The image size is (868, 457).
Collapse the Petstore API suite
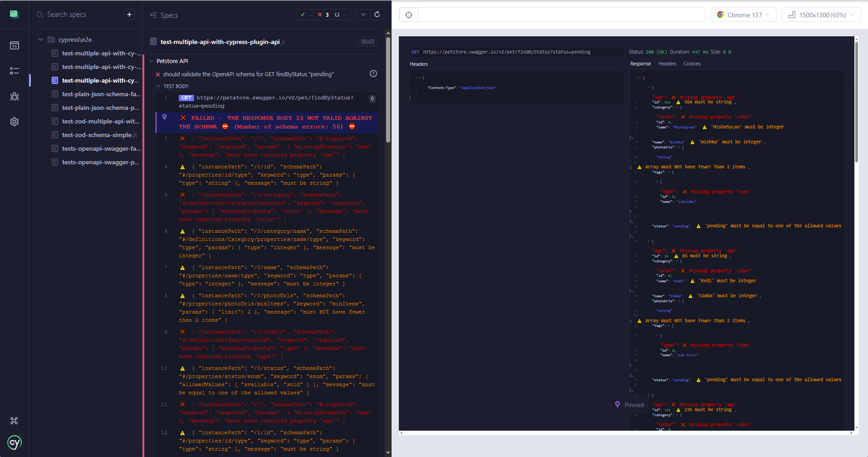pyautogui.click(x=152, y=61)
